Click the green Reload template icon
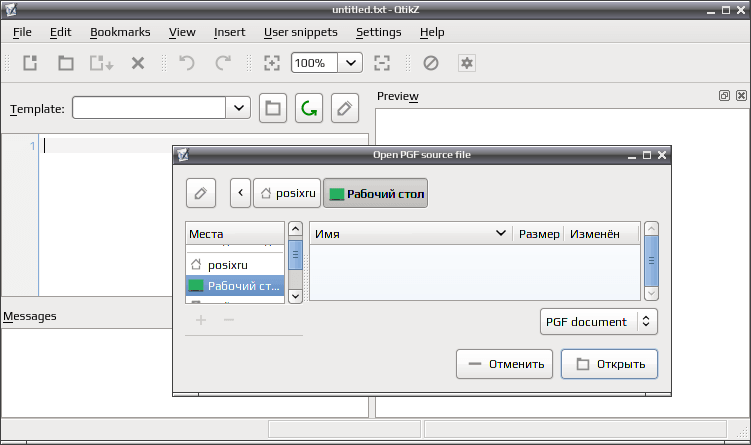Viewport: 751px width, 445px height. coord(309,108)
